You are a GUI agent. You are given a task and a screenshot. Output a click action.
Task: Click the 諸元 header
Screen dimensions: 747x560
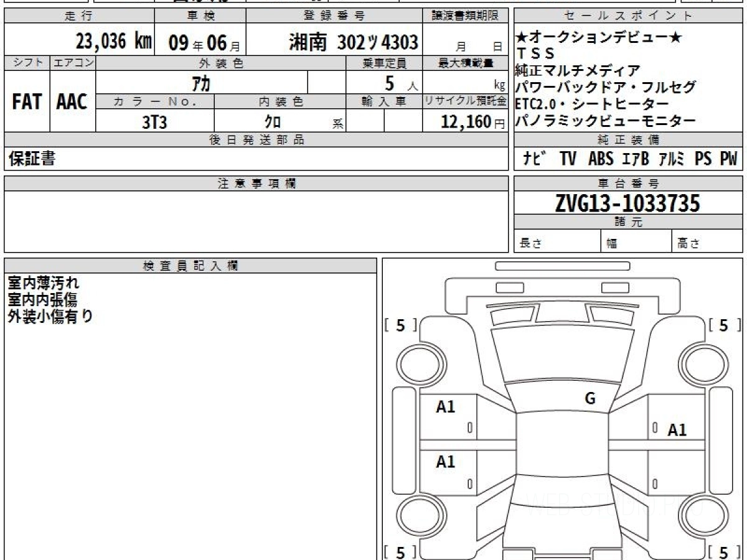(x=628, y=222)
